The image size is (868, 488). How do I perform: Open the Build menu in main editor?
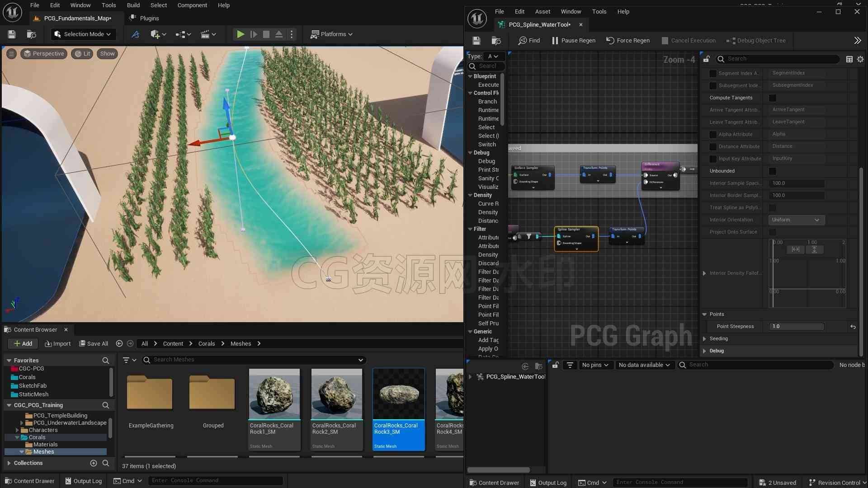tap(133, 5)
